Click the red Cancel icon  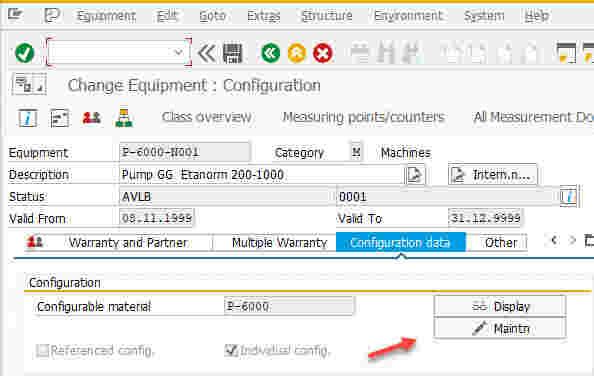click(x=322, y=53)
